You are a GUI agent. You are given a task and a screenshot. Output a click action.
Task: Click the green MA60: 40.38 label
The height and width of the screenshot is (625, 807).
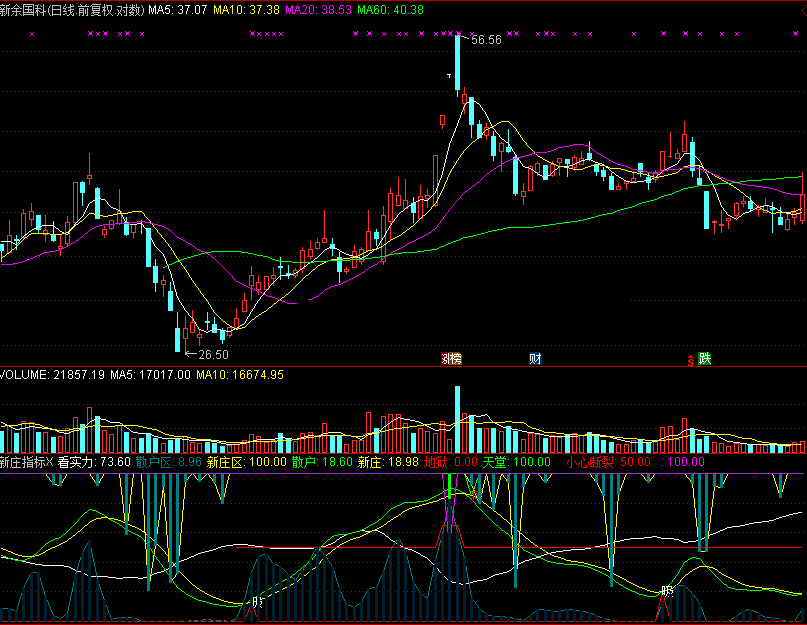[x=391, y=10]
